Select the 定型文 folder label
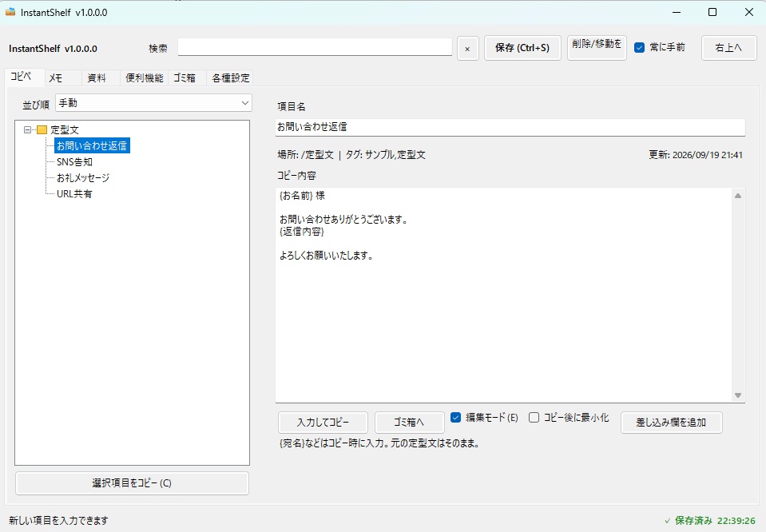The width and height of the screenshot is (766, 532). pyautogui.click(x=65, y=130)
